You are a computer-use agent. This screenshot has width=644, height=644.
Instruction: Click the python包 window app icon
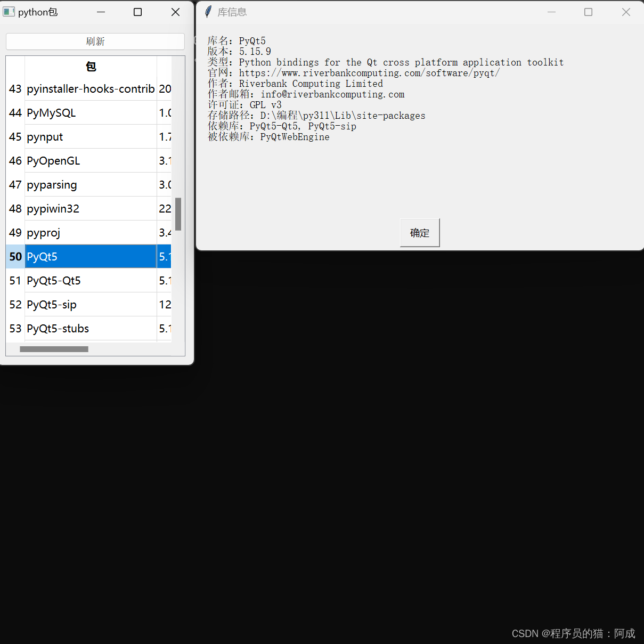tap(9, 12)
